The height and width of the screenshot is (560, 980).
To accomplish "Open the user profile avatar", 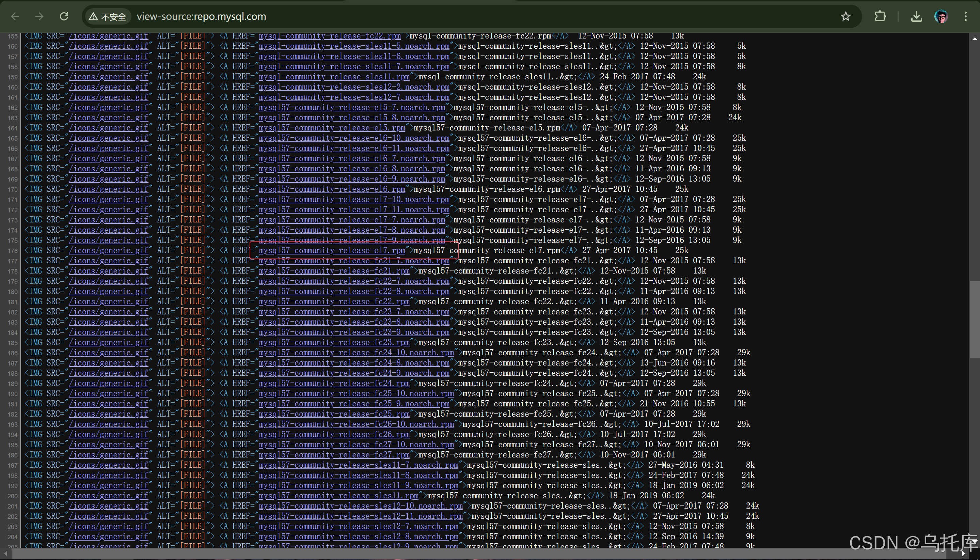I will pos(941,17).
